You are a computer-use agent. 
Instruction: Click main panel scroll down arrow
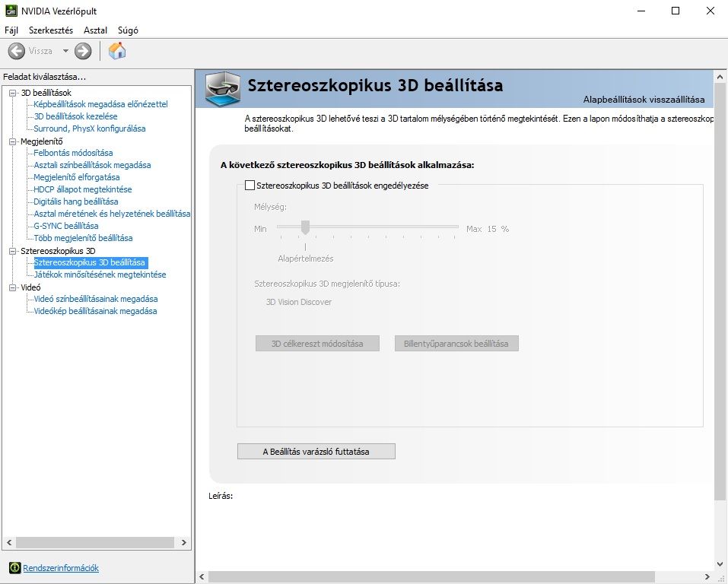point(720,564)
